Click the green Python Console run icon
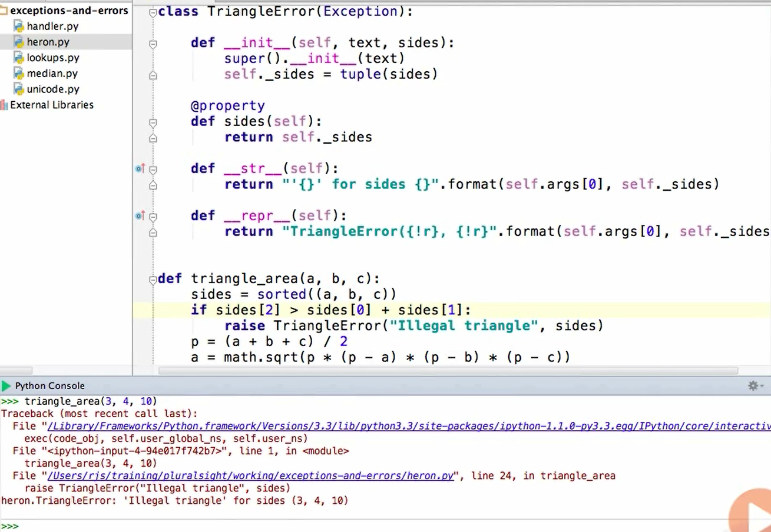The height and width of the screenshot is (532, 771). point(6,386)
